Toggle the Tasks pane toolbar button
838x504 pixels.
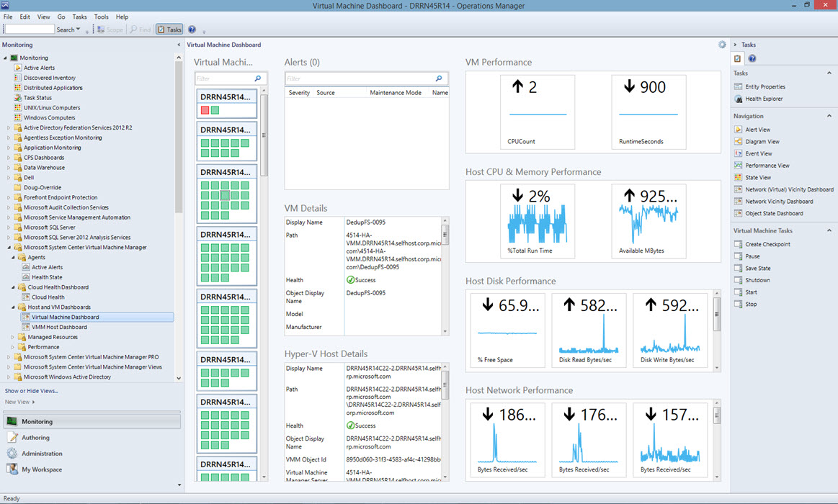pos(169,30)
